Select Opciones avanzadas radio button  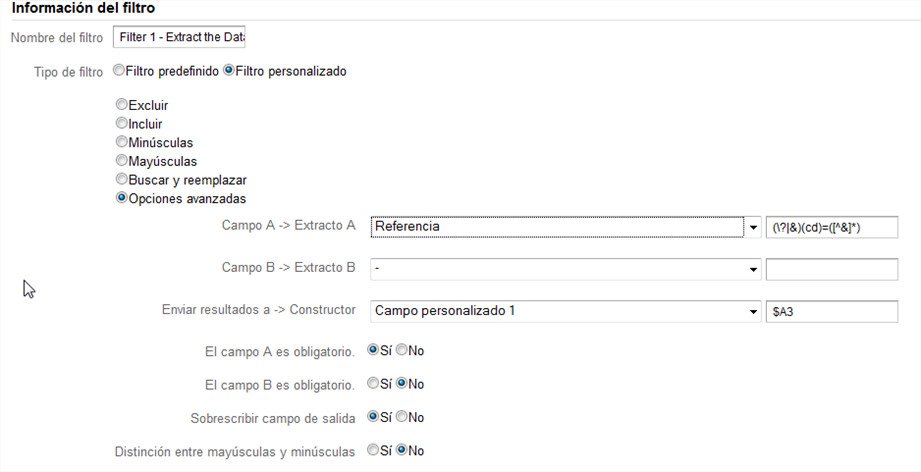pyautogui.click(x=122, y=198)
